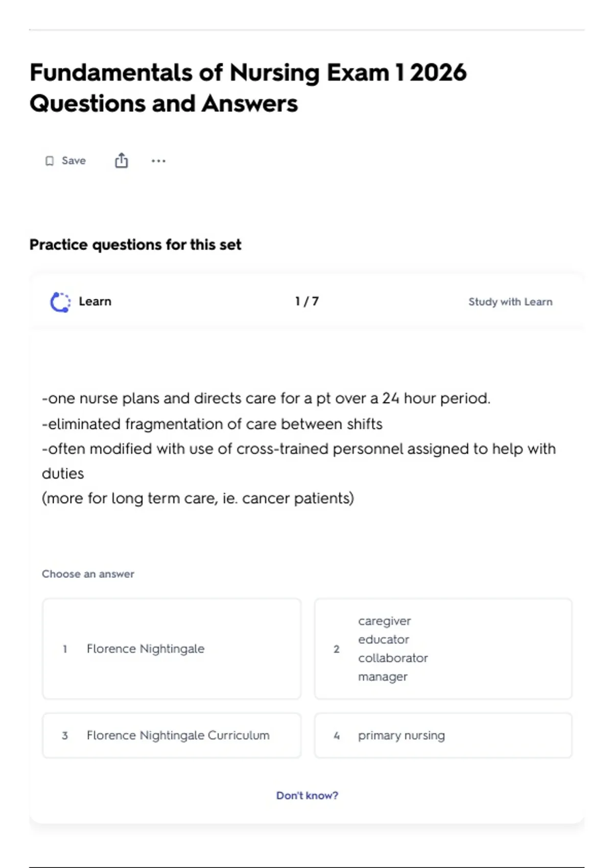Click the Learn mode circular icon
The image size is (613, 868).
pos(60,302)
